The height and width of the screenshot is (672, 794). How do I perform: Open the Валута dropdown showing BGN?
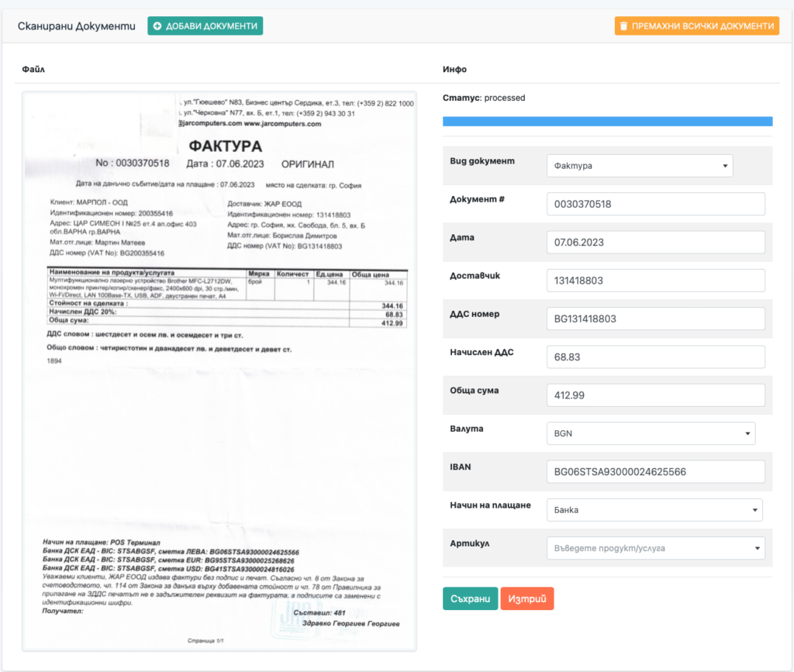pyautogui.click(x=651, y=433)
